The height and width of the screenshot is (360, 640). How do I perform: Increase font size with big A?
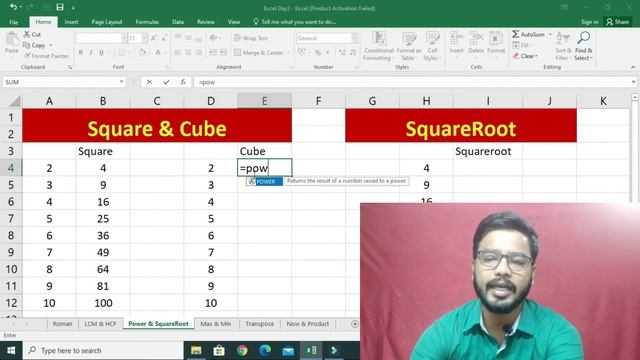click(154, 38)
